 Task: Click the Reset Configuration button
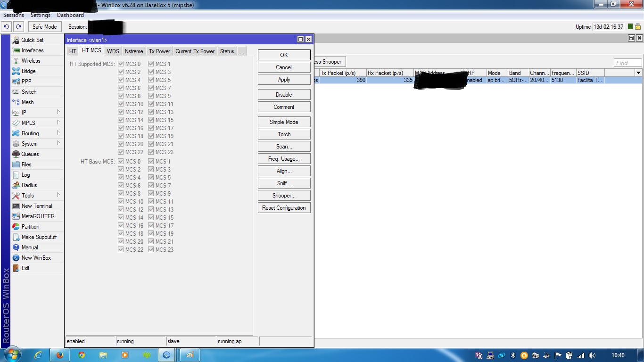284,208
